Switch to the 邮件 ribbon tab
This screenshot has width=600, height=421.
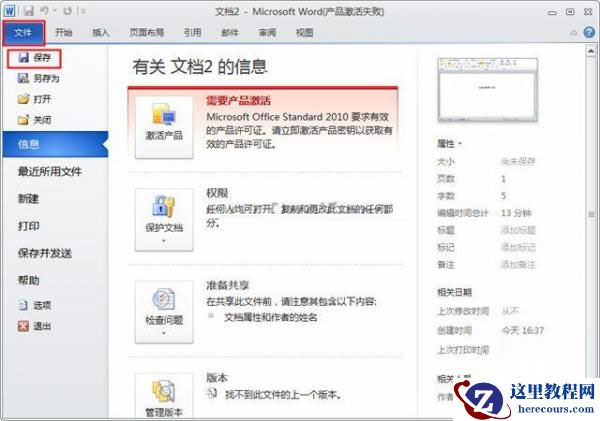click(x=230, y=33)
